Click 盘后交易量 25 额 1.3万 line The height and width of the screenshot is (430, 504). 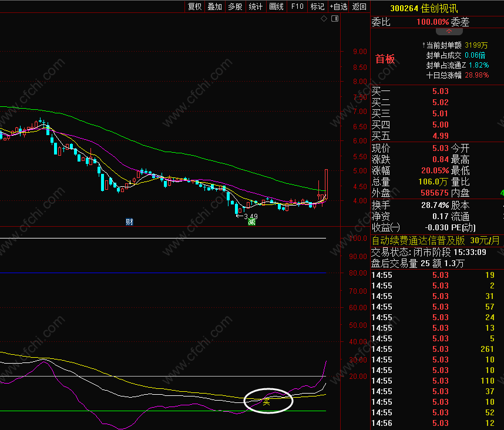click(418, 264)
